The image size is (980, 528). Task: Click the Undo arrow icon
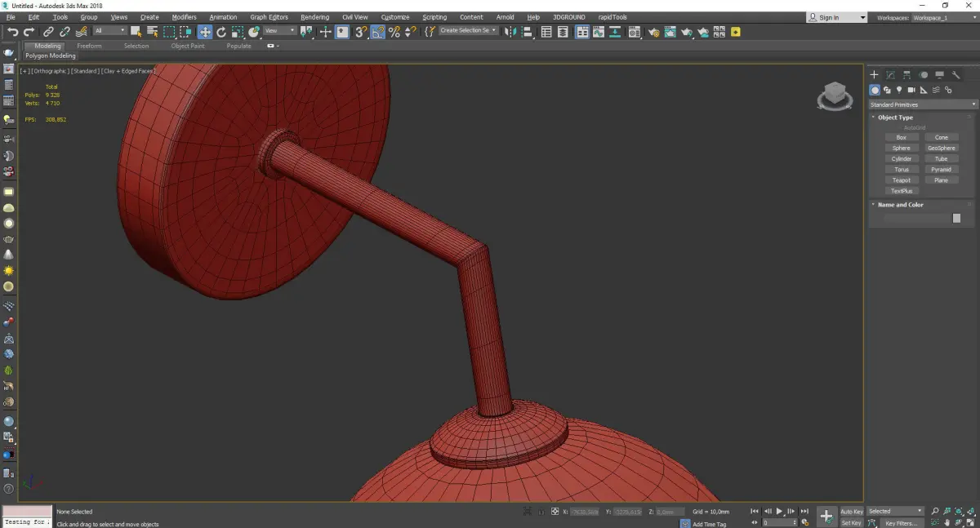(12, 32)
